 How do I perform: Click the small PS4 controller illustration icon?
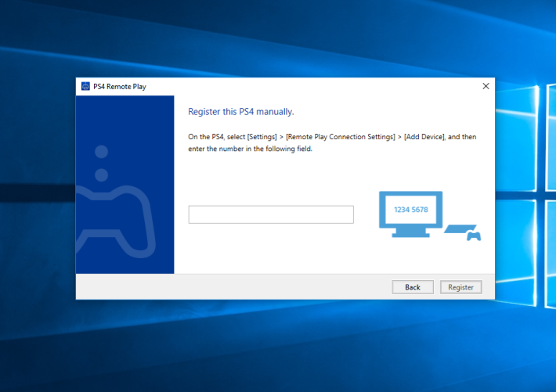[474, 236]
